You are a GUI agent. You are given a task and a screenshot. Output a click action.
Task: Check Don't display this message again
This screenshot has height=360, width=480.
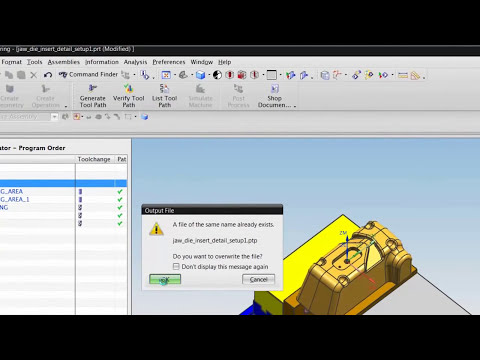point(176,267)
